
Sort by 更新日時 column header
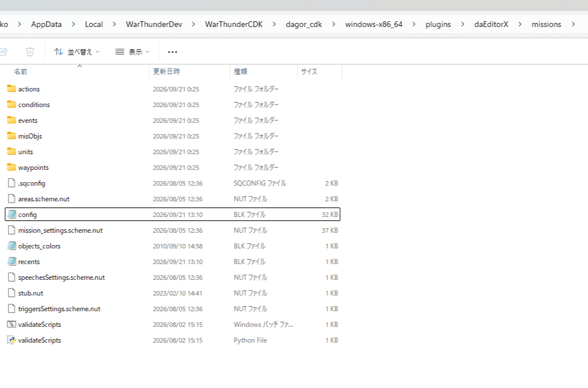166,71
